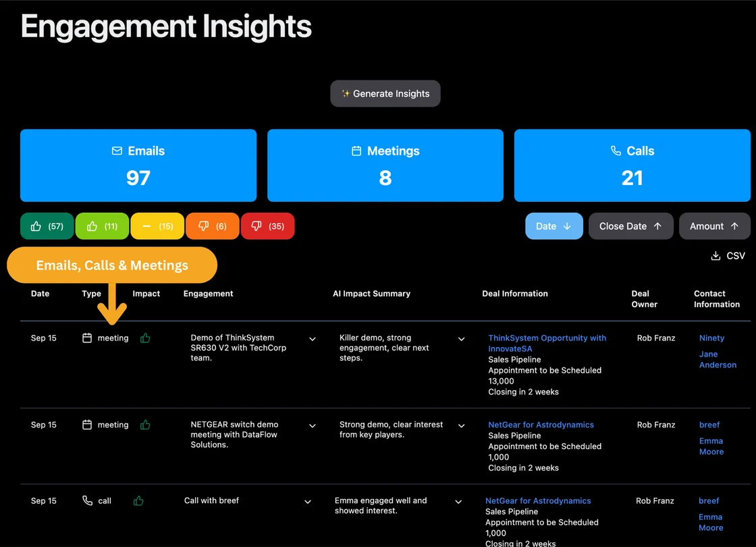This screenshot has width=756, height=547.
Task: Expand the AI summary for the breef call
Action: (458, 502)
